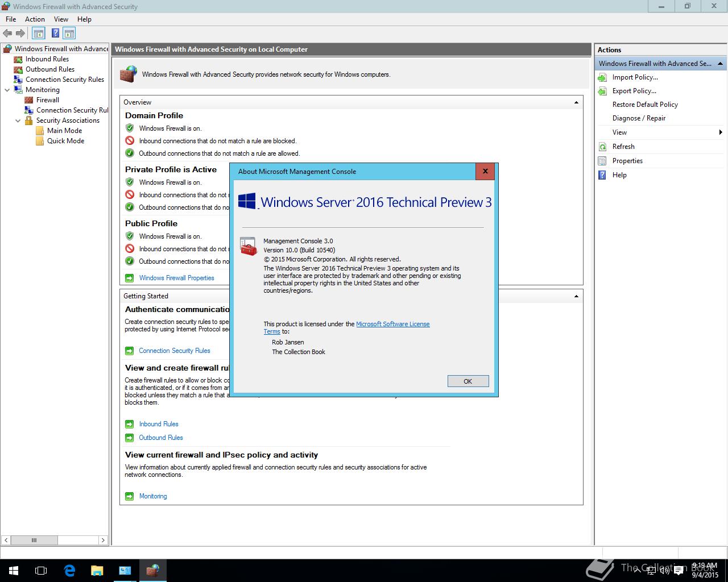Open the Outbound Rules link in Getting Started

[161, 438]
